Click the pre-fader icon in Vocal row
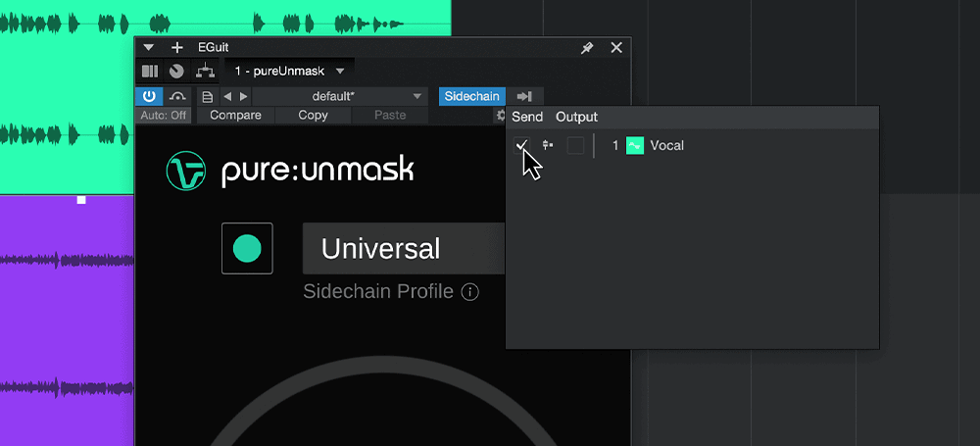980x446 pixels. click(x=548, y=146)
